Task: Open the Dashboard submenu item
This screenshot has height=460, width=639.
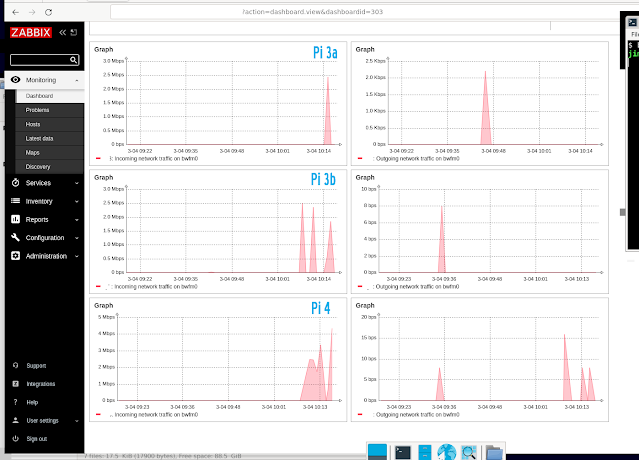Action: point(40,96)
